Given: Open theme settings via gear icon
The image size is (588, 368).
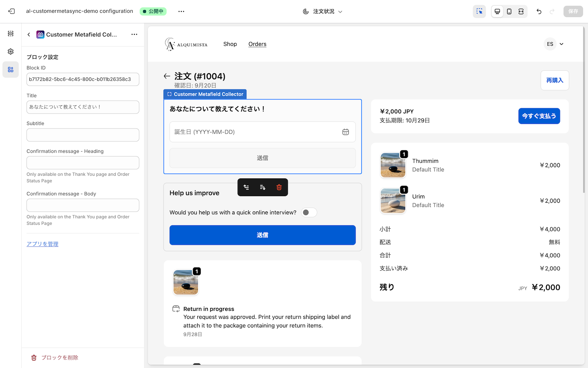Looking at the screenshot, I should click(x=11, y=52).
